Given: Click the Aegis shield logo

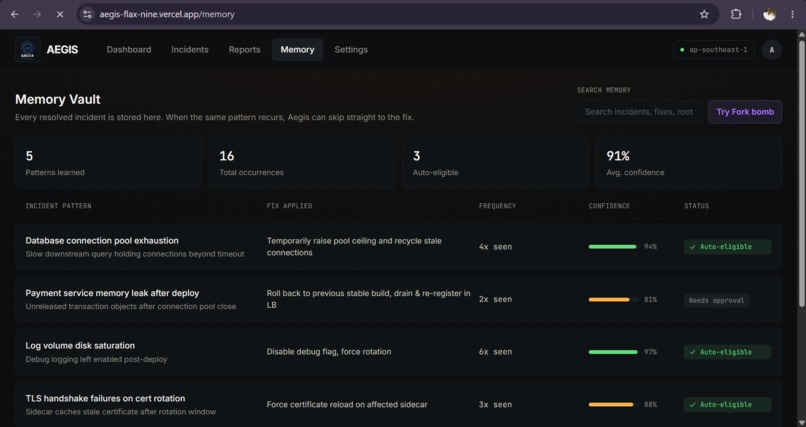Looking at the screenshot, I should pos(28,50).
